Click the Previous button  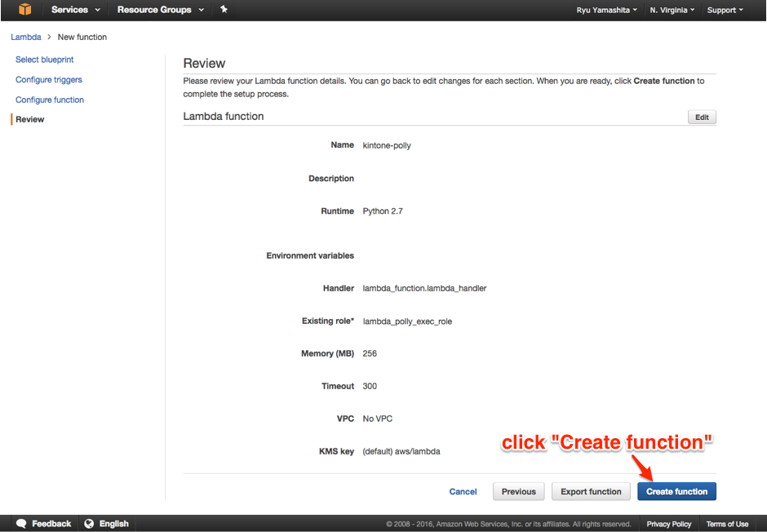pyautogui.click(x=518, y=491)
